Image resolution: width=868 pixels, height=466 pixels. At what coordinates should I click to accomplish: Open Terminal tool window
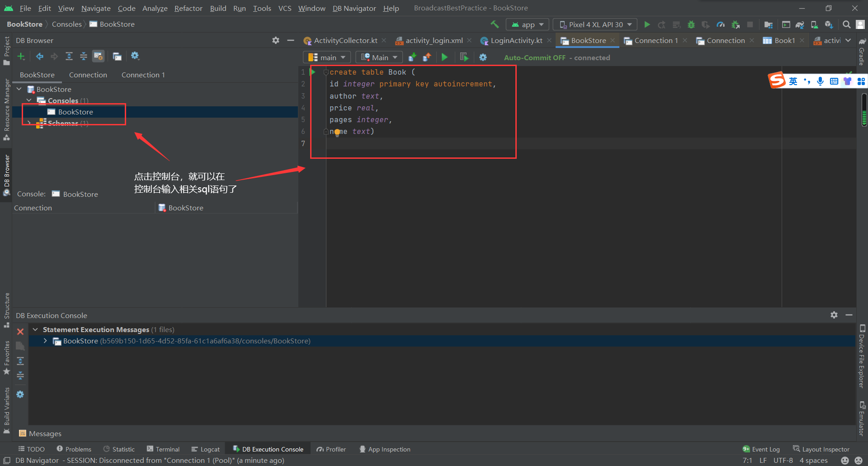coord(163,449)
